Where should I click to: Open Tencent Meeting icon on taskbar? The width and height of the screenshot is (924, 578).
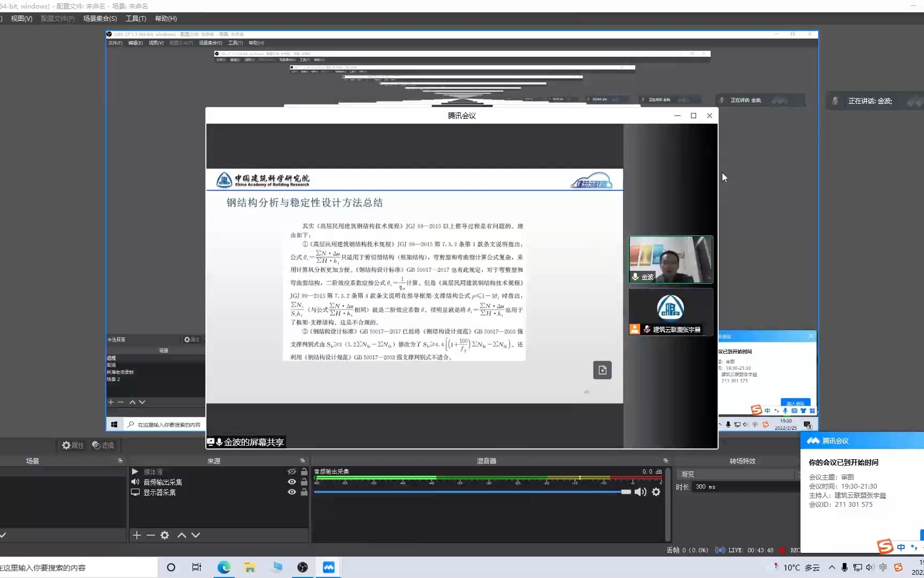(329, 567)
